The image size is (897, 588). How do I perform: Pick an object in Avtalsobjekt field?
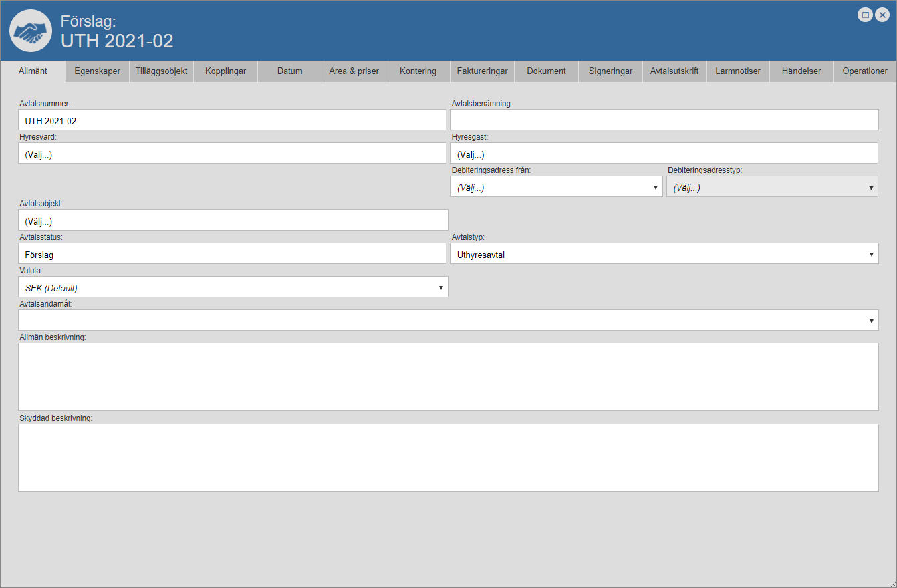(x=233, y=220)
